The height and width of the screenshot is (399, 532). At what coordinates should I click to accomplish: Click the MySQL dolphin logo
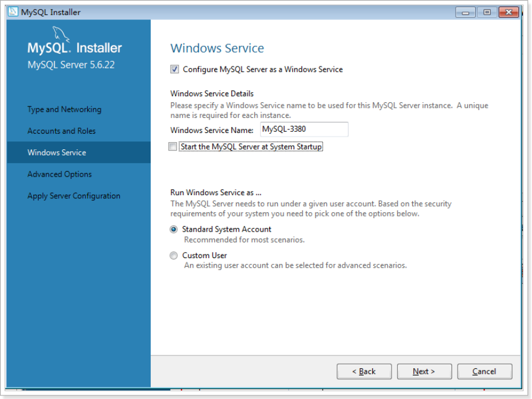[61, 35]
